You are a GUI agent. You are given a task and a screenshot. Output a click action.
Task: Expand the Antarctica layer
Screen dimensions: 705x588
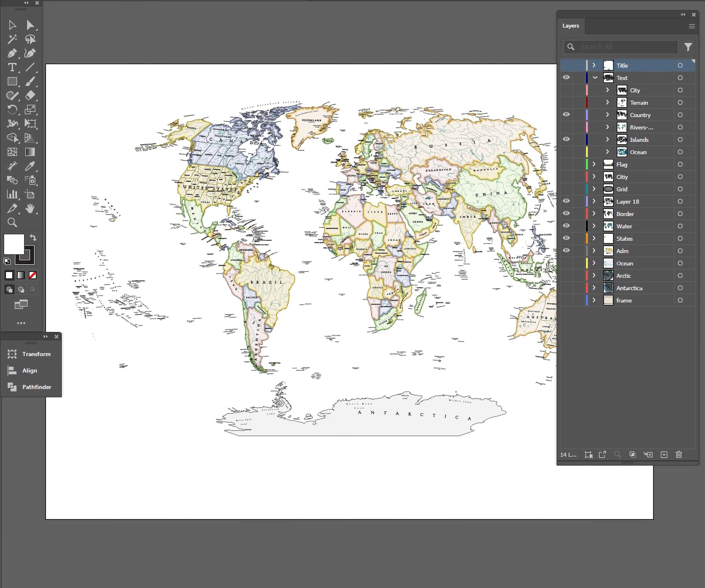(x=594, y=288)
